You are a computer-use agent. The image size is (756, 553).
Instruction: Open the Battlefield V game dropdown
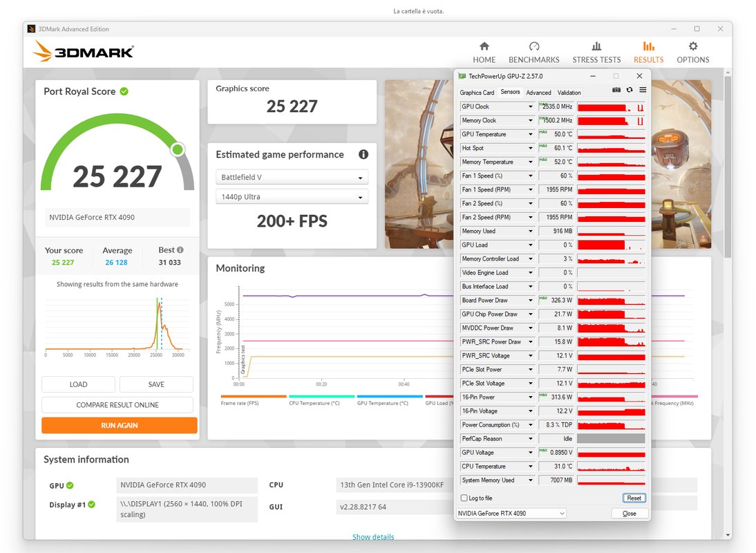point(292,177)
